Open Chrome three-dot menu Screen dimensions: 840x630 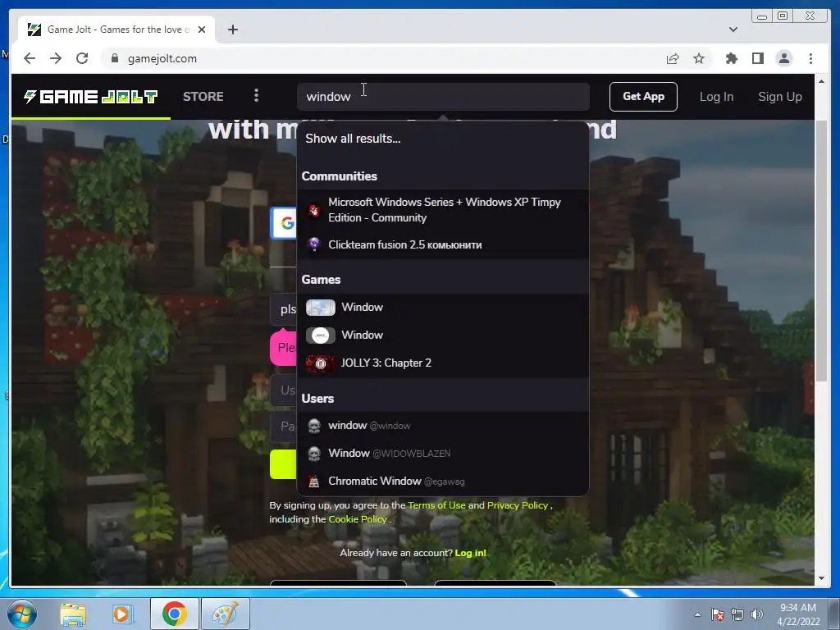[x=810, y=58]
